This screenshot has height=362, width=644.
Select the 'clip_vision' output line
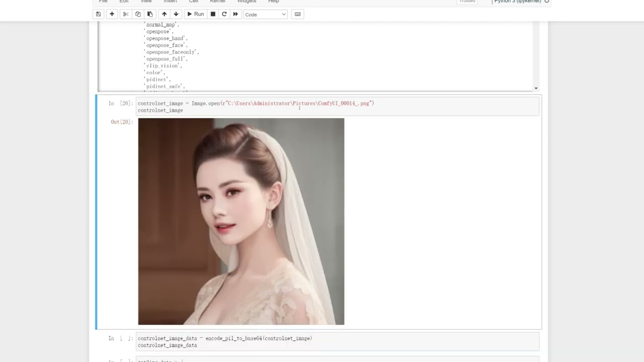(x=163, y=65)
